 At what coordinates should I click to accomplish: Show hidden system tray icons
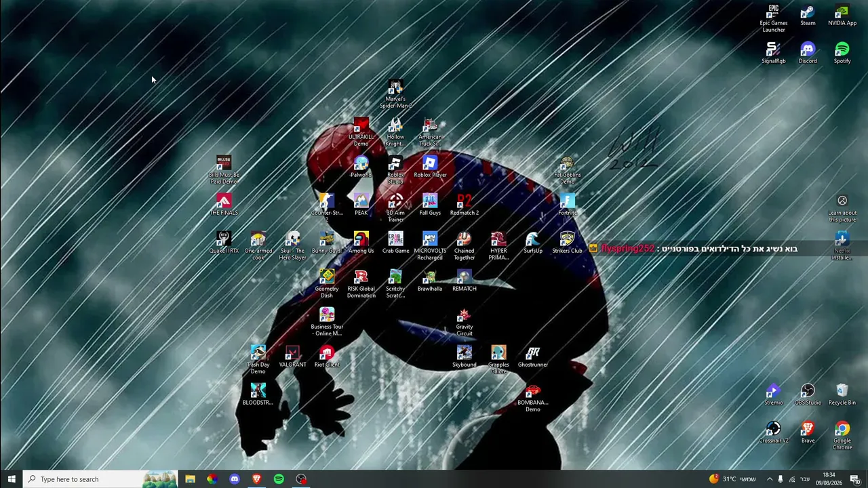(769, 479)
